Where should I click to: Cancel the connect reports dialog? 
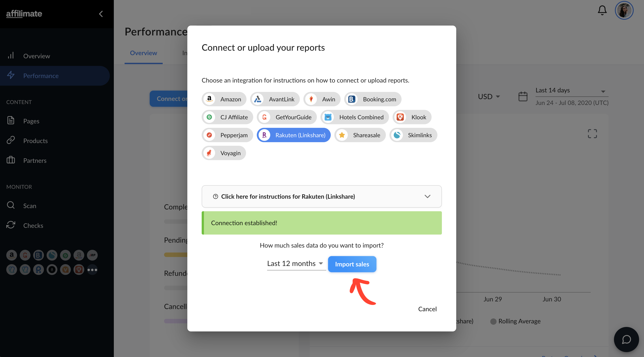[x=427, y=309]
